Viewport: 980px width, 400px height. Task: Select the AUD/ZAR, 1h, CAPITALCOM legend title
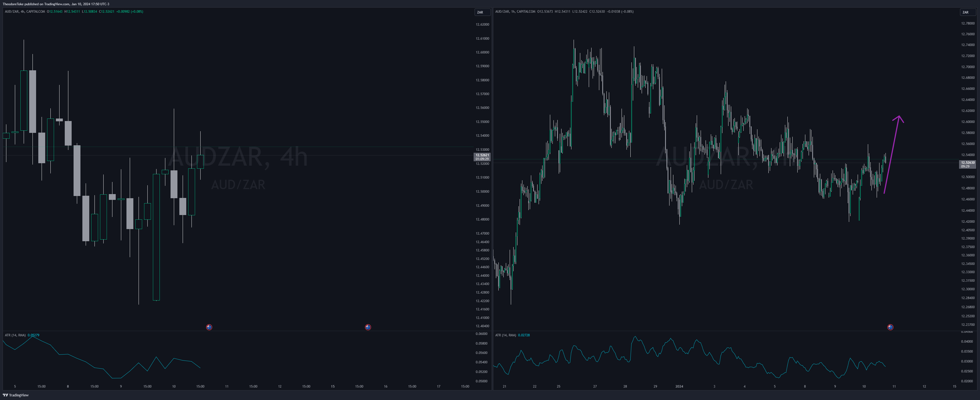pyautogui.click(x=515, y=11)
